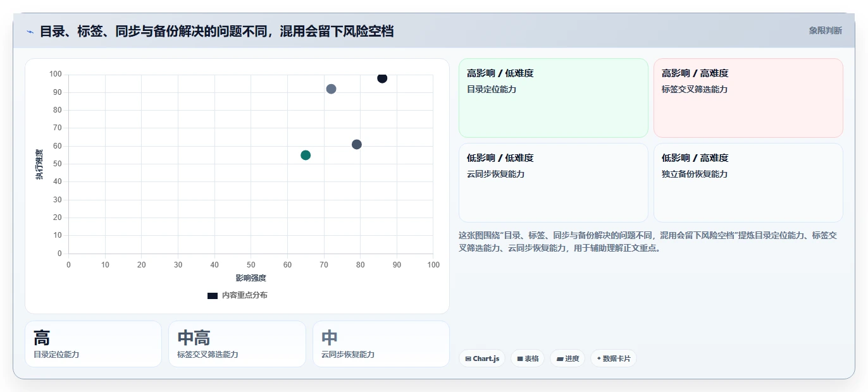This screenshot has height=392, width=868.
Task: Click the 影响强度 x-axis label
Action: pyautogui.click(x=251, y=278)
